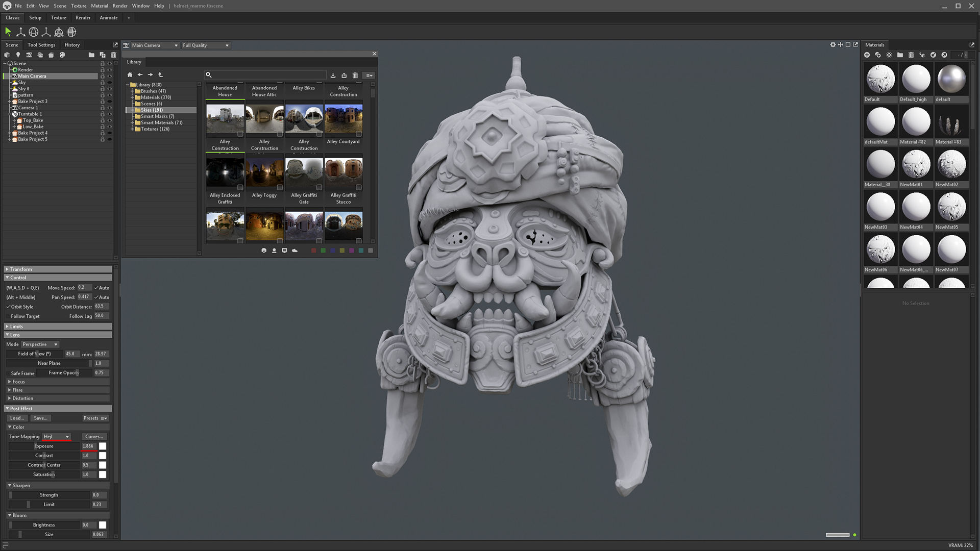Duplicate the selected scene object
The height and width of the screenshot is (551, 980).
[103, 55]
